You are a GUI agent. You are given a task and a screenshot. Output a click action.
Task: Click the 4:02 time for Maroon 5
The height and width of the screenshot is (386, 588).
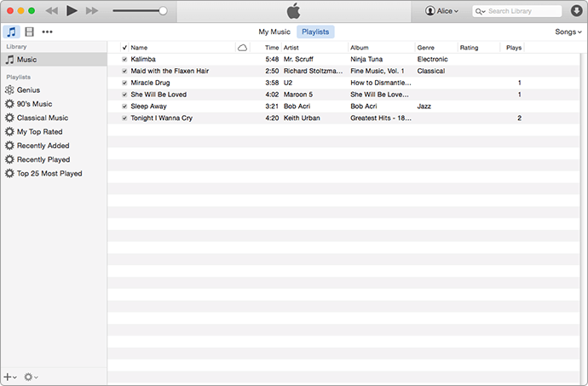pos(272,95)
